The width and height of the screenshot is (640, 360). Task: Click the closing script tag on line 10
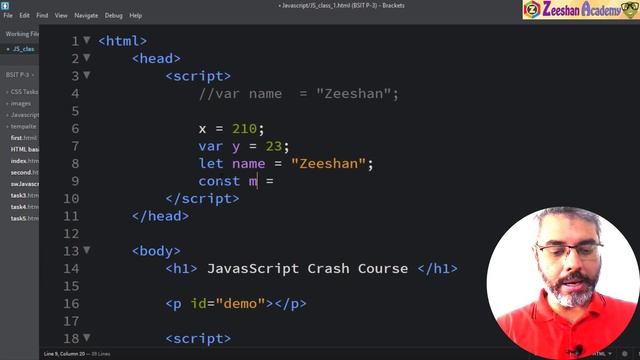(202, 199)
